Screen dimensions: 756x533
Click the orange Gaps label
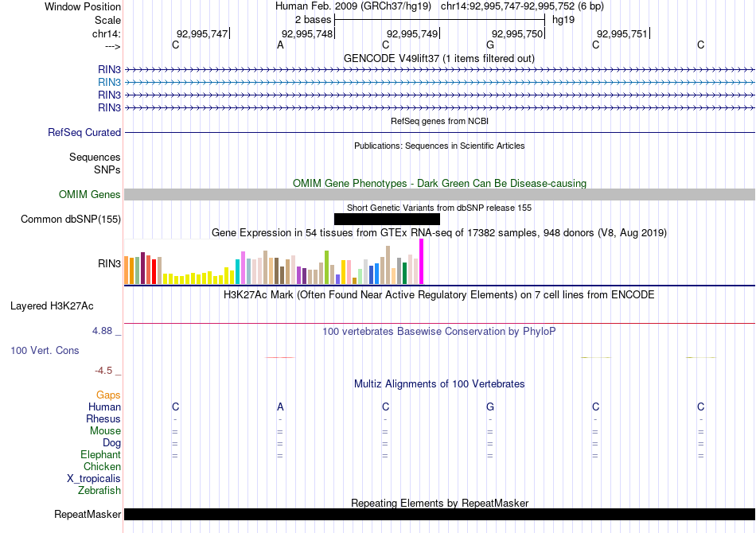(108, 395)
